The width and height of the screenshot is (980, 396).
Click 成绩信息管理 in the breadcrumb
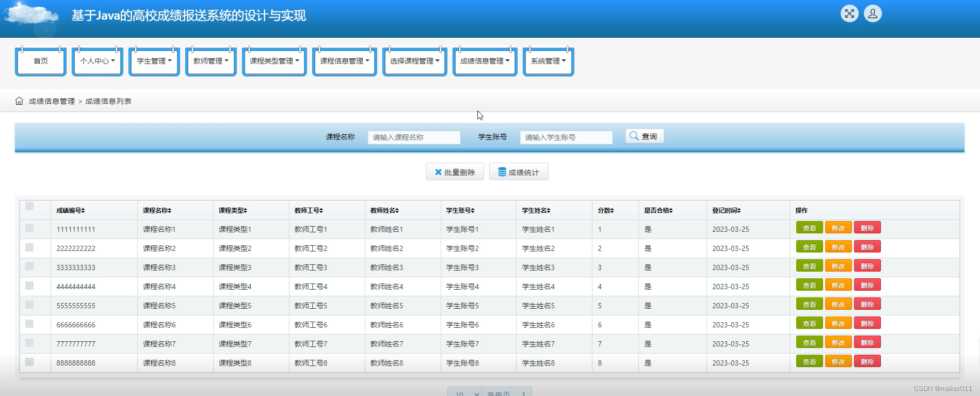[52, 101]
